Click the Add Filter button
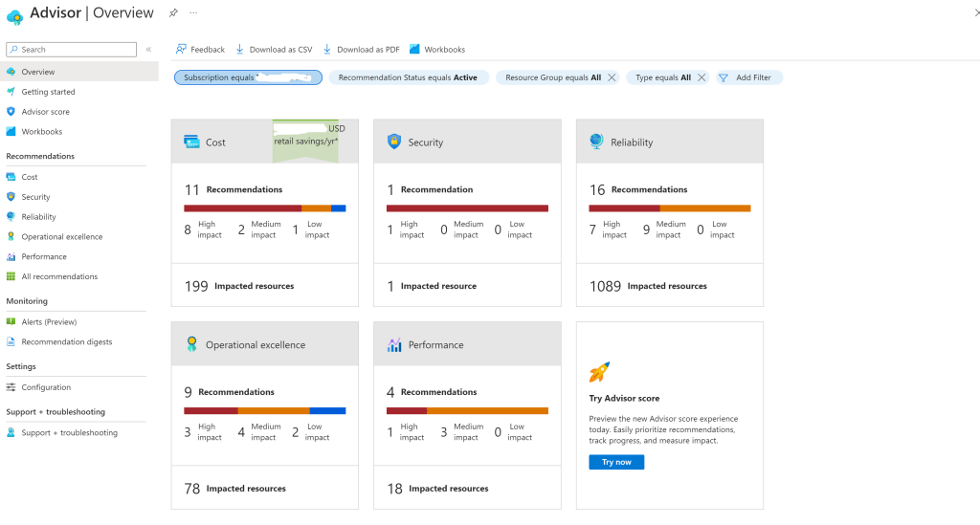Viewport: 980px width, 525px height. pos(748,77)
